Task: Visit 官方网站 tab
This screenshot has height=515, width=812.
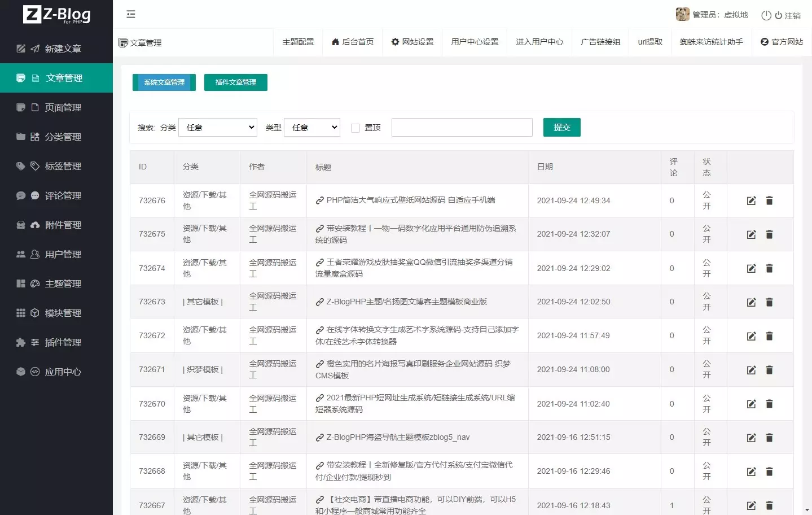Action: coord(782,42)
